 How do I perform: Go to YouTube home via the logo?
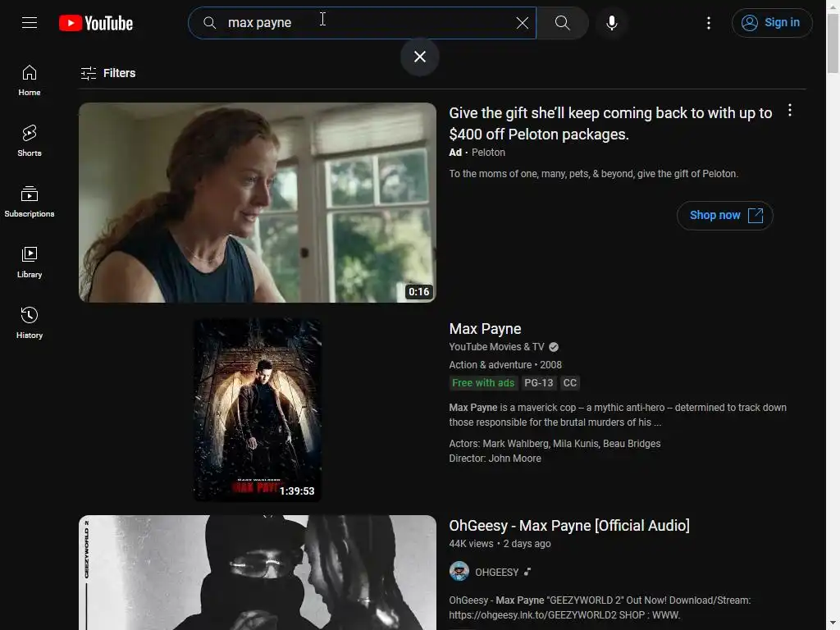pos(96,23)
